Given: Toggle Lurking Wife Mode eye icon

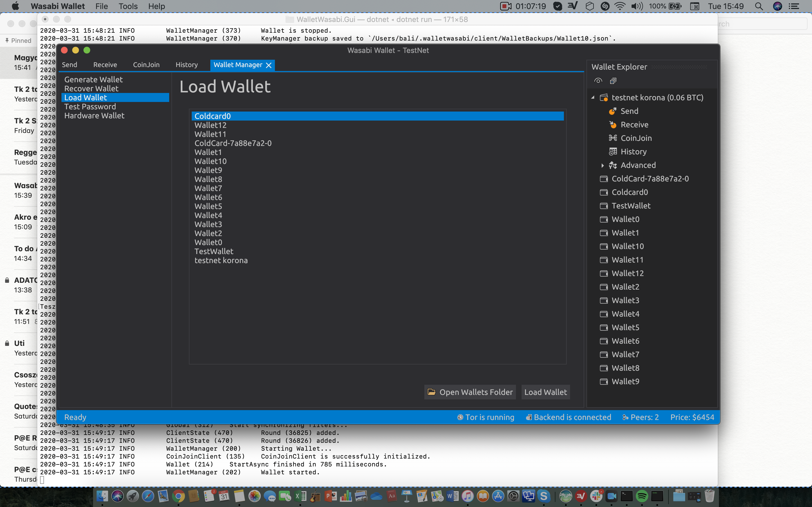Looking at the screenshot, I should 599,81.
